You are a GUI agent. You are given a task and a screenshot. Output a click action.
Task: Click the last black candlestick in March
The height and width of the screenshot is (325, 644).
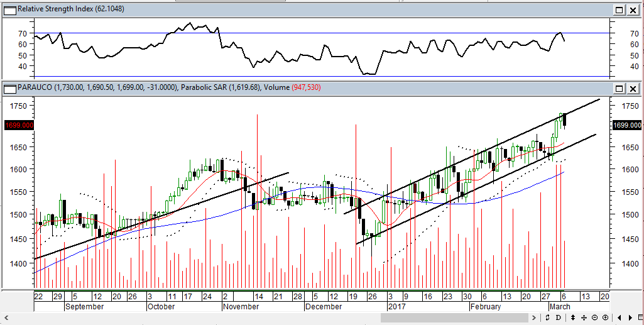pyautogui.click(x=565, y=119)
